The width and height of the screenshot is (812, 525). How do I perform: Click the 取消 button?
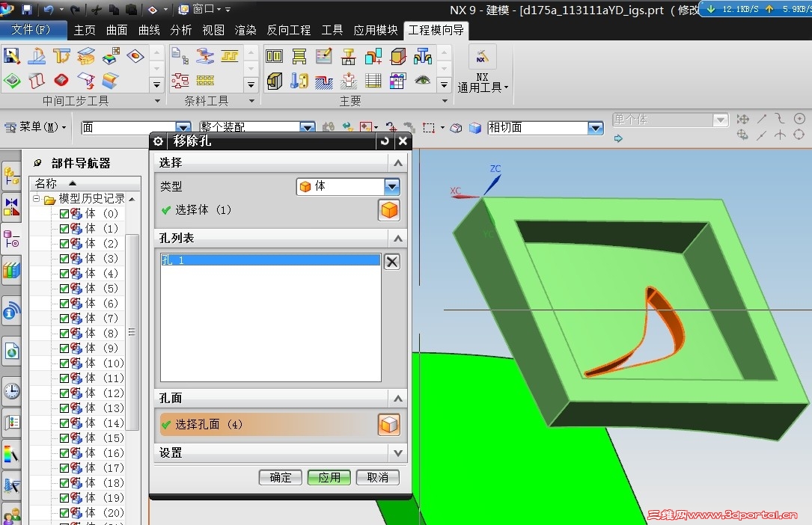pyautogui.click(x=377, y=477)
